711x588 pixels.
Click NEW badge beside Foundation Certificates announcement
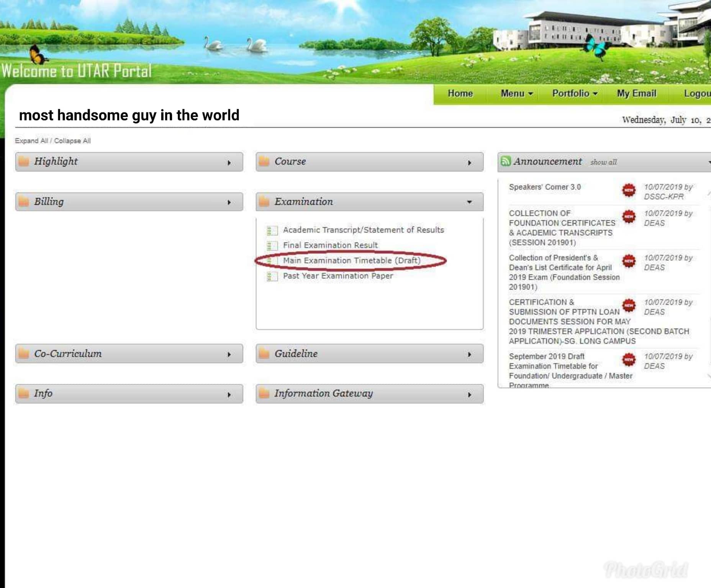[629, 216]
